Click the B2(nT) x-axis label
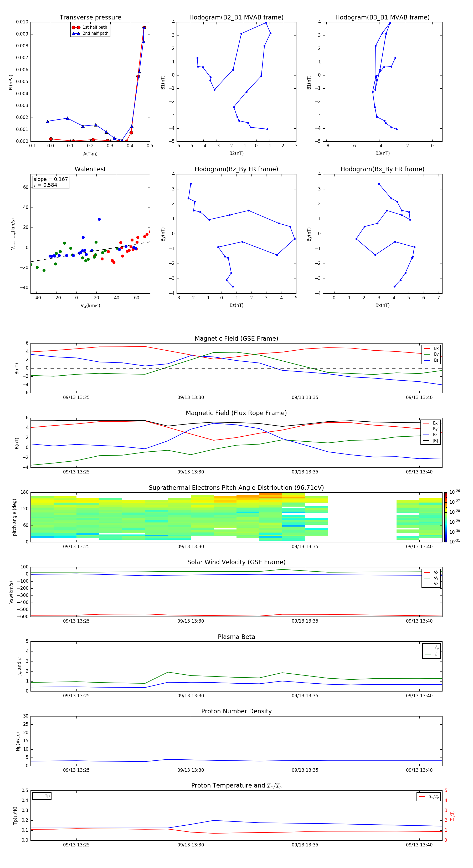The image size is (473, 868). coord(236,153)
